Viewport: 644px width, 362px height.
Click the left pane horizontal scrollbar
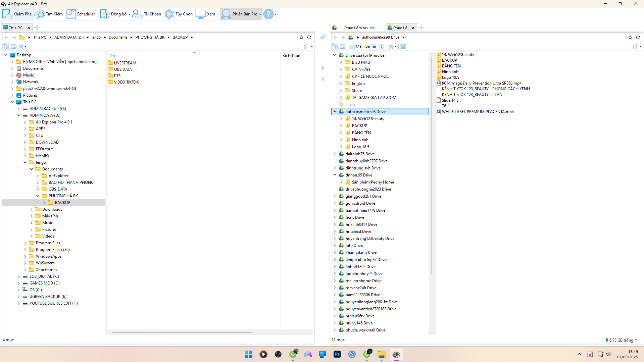[x=182, y=332]
